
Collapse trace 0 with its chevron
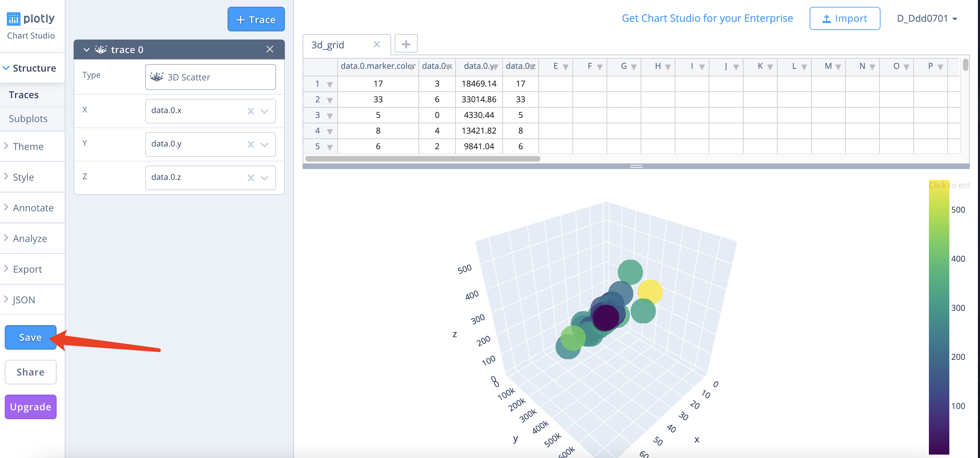[x=86, y=50]
